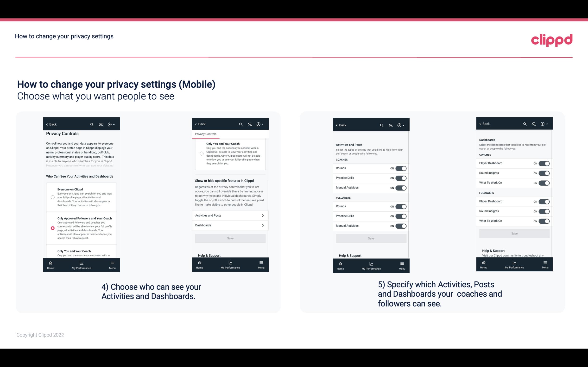The height and width of the screenshot is (367, 588).
Task: Click the profile icon in top navigation
Action: pos(101,124)
